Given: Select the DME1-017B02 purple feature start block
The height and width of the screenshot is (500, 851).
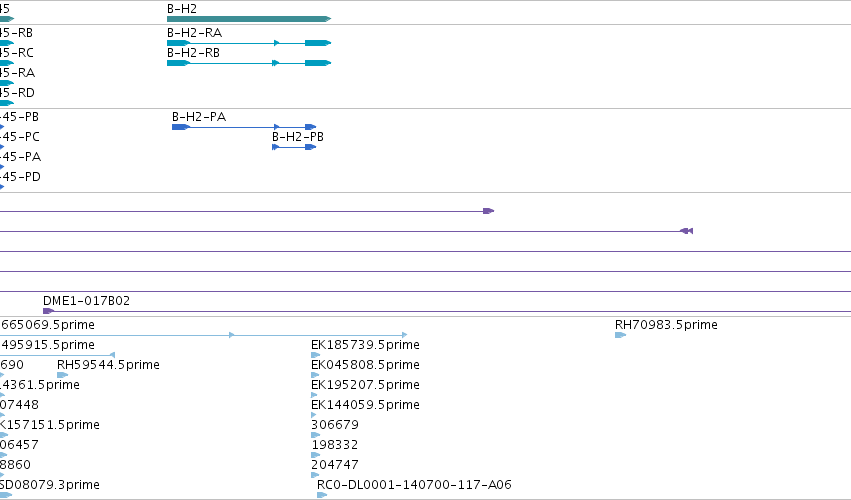Looking at the screenshot, I should tap(48, 311).
